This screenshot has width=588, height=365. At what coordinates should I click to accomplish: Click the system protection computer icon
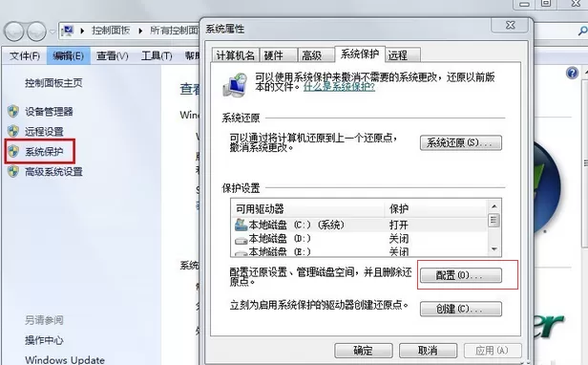click(x=235, y=85)
